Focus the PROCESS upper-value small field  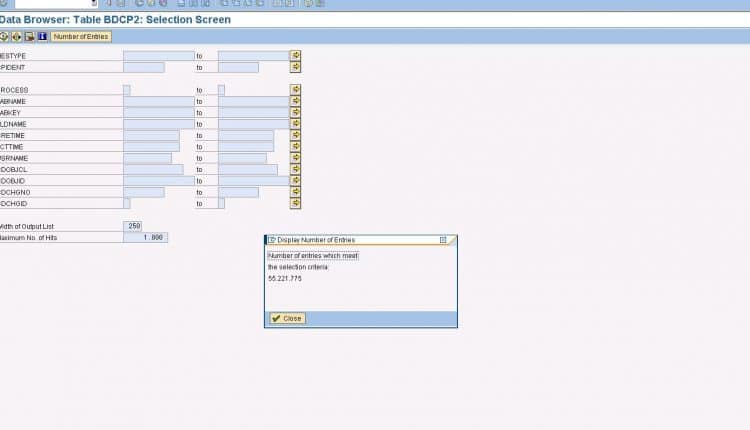(221, 90)
